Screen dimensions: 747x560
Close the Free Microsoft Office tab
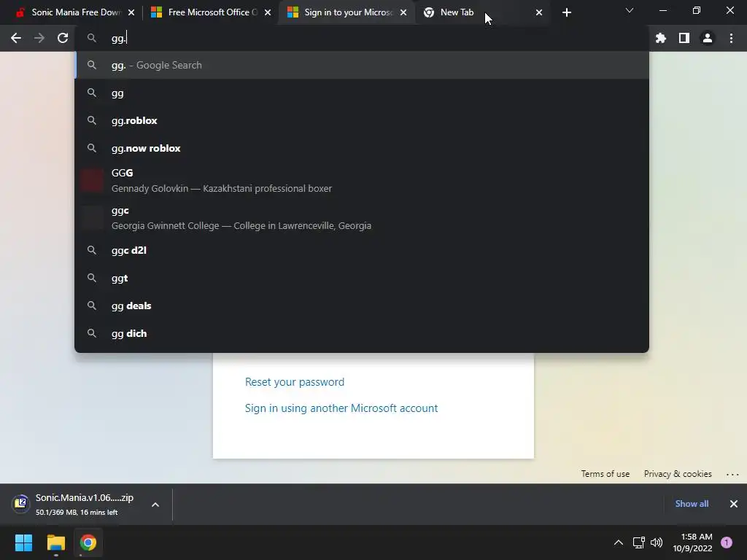(268, 12)
